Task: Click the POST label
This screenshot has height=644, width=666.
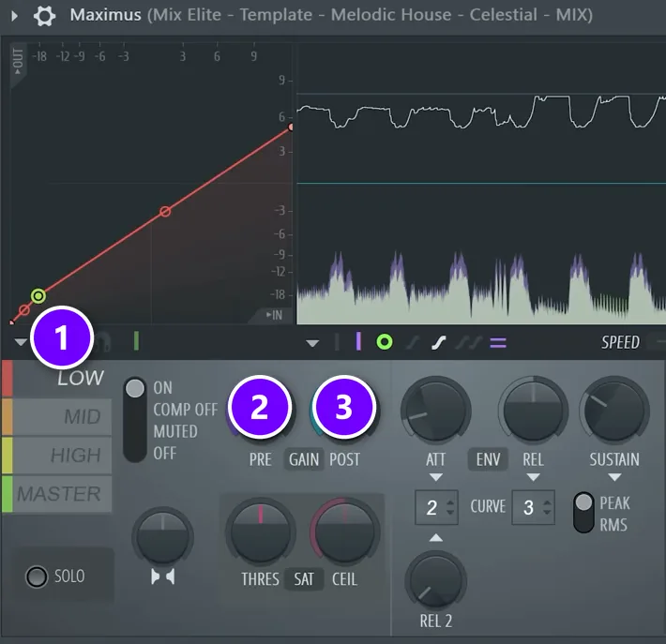Action: 344,459
